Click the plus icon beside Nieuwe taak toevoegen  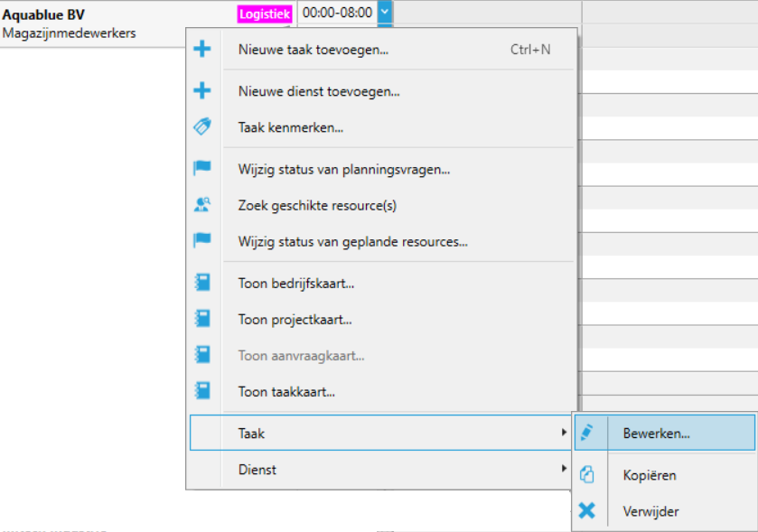(x=202, y=50)
